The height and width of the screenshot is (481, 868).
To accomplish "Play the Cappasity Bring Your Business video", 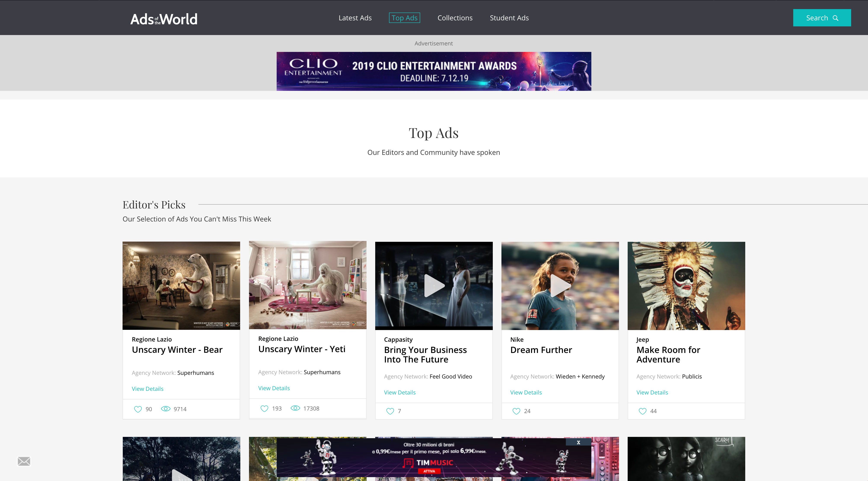I will click(434, 285).
